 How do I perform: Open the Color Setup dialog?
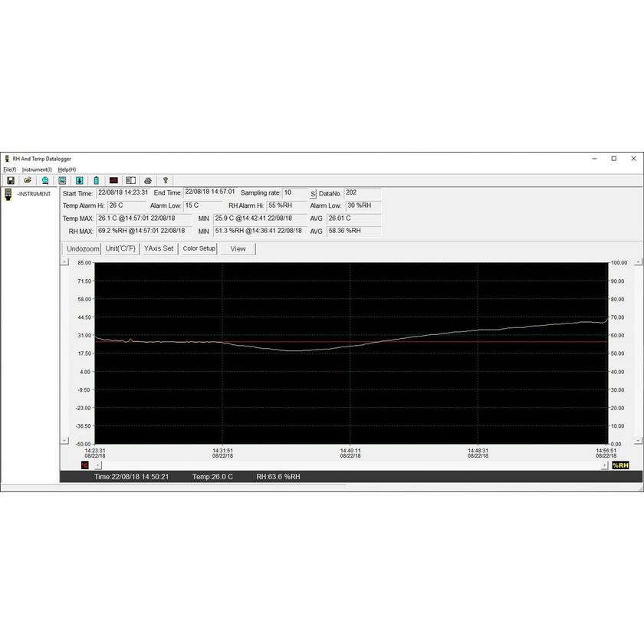[199, 248]
